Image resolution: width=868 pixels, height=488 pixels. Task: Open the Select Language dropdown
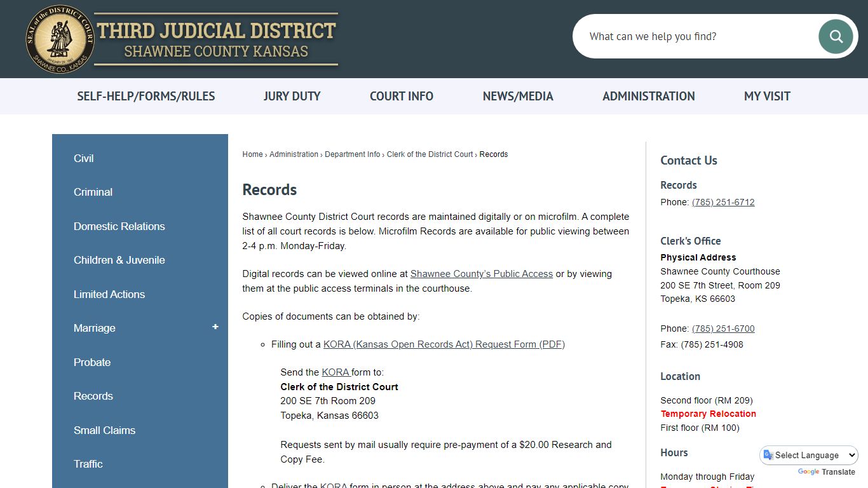pos(808,455)
